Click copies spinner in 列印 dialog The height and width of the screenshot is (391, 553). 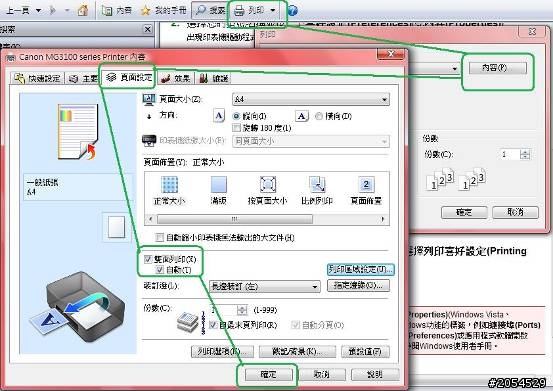click(x=525, y=154)
